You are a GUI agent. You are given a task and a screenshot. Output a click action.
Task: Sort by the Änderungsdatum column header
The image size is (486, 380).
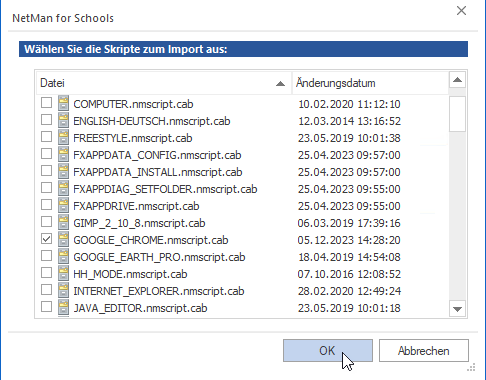click(370, 83)
